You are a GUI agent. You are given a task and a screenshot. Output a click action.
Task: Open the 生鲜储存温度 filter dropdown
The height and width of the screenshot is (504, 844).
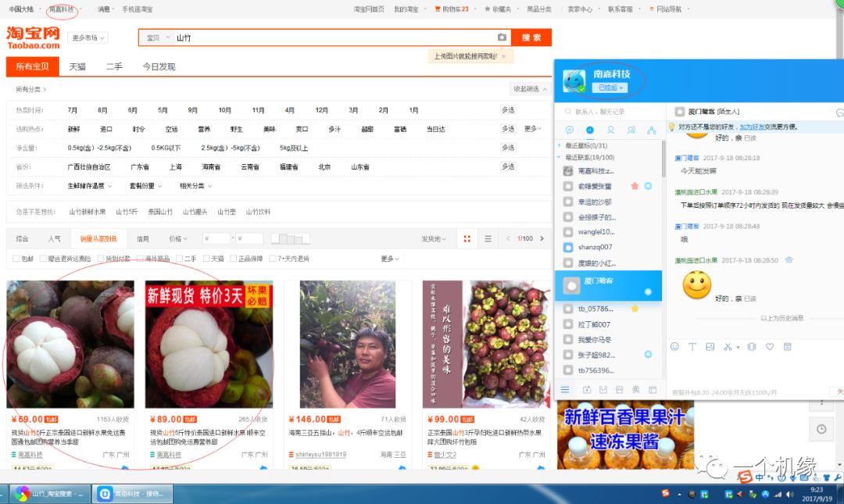(89, 186)
